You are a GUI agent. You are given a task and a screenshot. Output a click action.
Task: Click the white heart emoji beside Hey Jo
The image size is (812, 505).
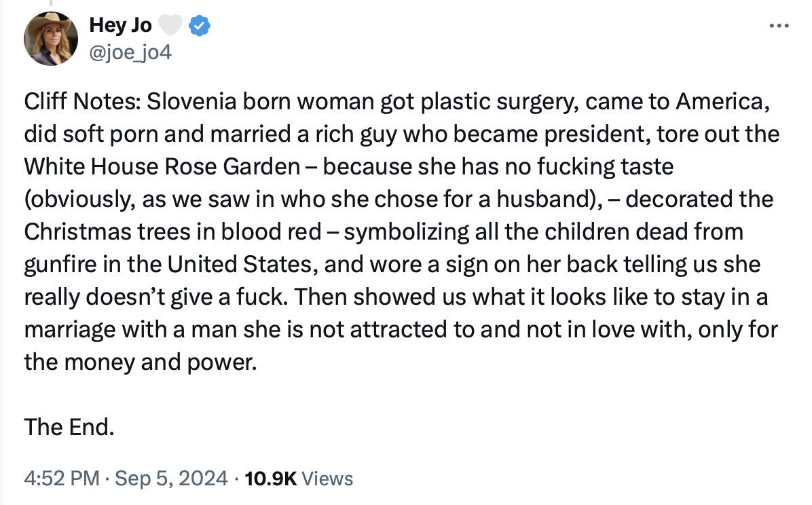pos(170,25)
